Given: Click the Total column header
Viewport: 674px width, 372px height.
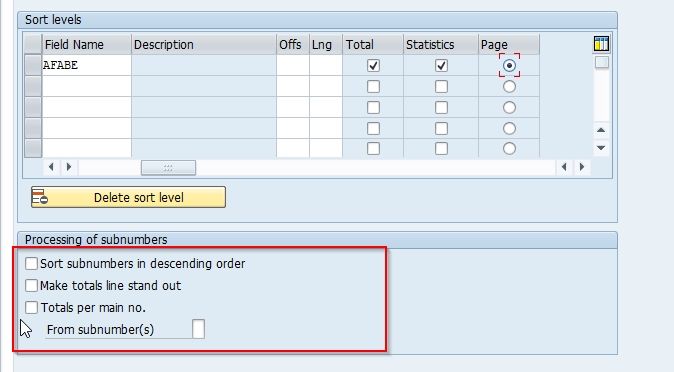Looking at the screenshot, I should tap(373, 44).
